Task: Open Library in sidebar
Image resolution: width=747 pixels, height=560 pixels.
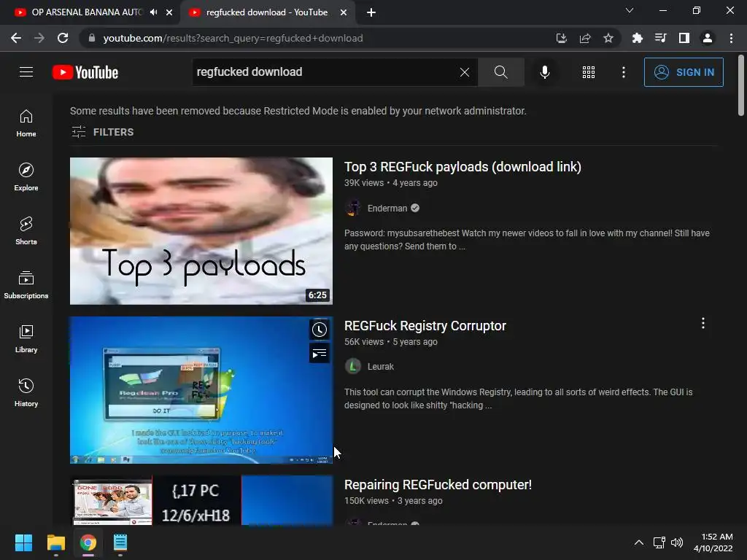Action: [x=26, y=339]
